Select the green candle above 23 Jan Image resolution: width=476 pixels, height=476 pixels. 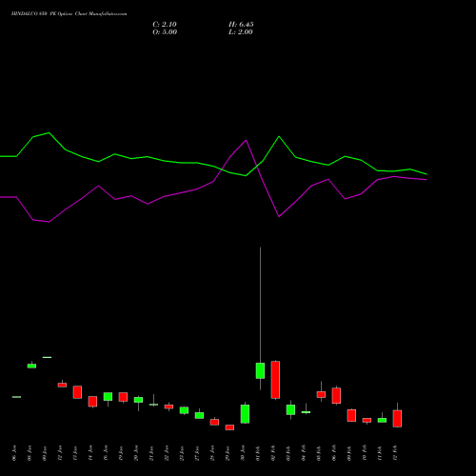click(x=184, y=410)
